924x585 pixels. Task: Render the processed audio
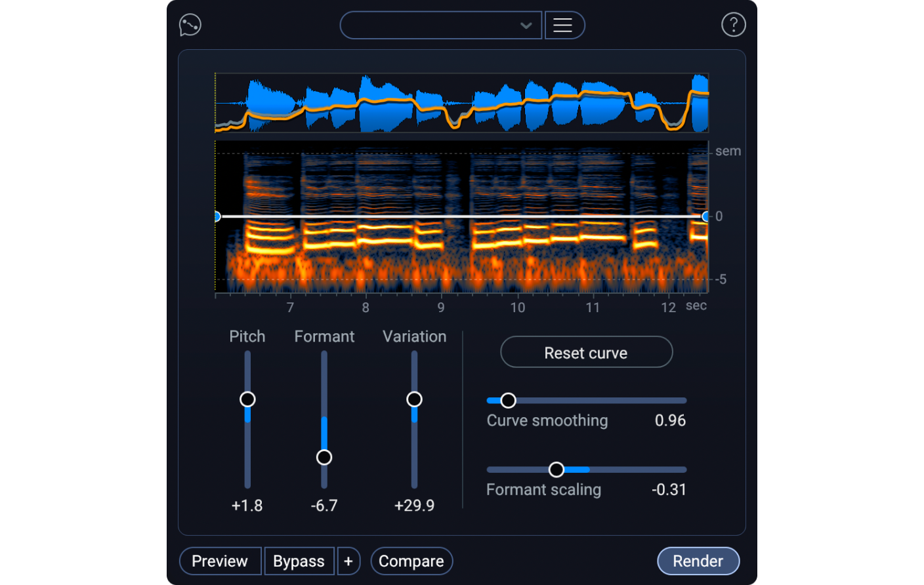coord(698,561)
